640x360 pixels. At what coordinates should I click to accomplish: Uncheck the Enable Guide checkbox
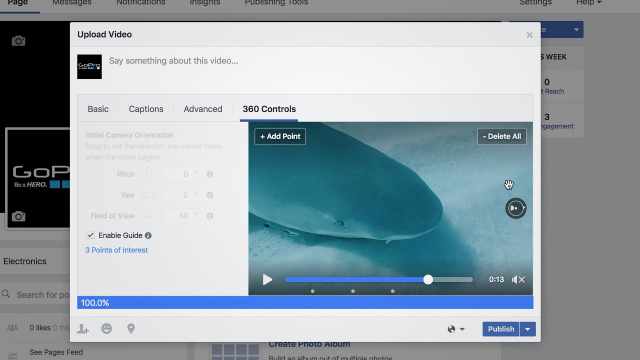pyautogui.click(x=91, y=235)
